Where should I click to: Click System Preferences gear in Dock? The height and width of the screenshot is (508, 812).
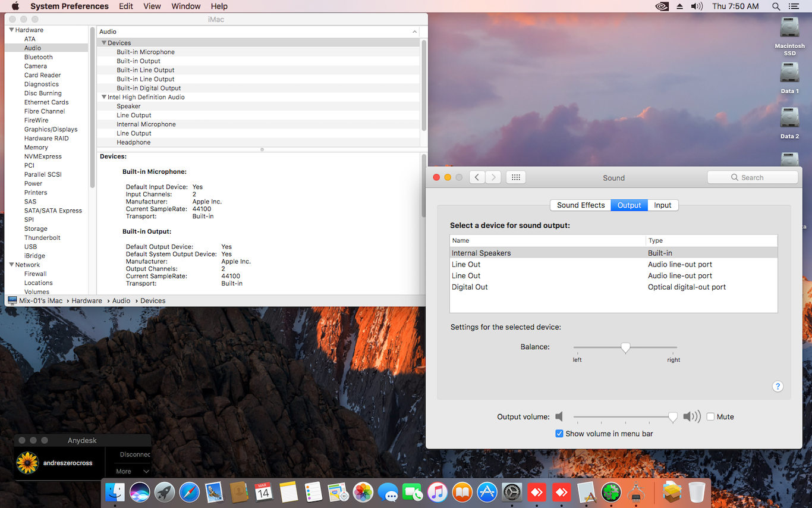(x=511, y=492)
